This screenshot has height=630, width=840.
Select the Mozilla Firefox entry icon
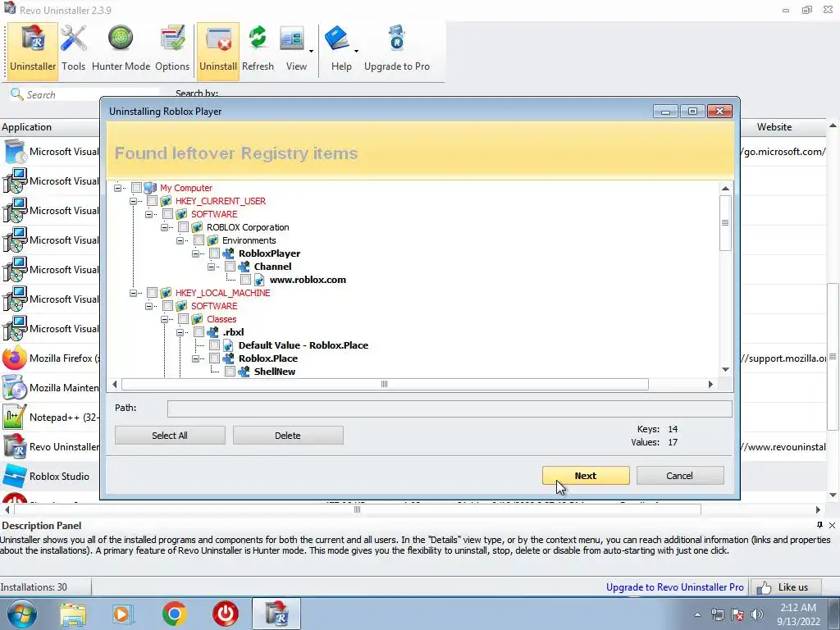15,358
